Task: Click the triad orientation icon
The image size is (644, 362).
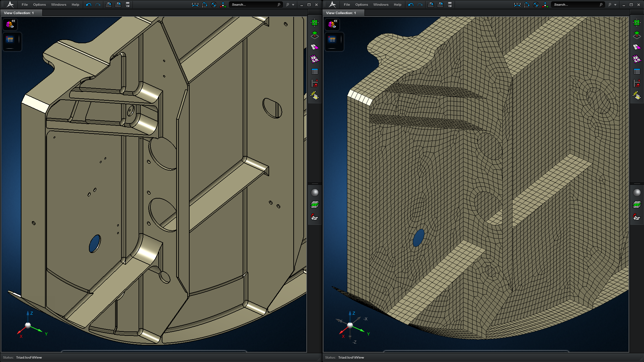Action: click(223, 4)
